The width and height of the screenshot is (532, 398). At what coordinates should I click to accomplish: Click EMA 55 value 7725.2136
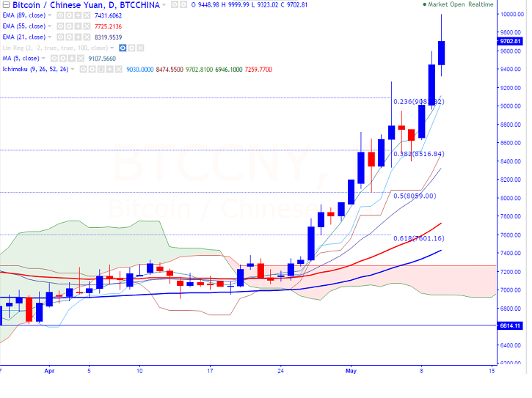[108, 26]
